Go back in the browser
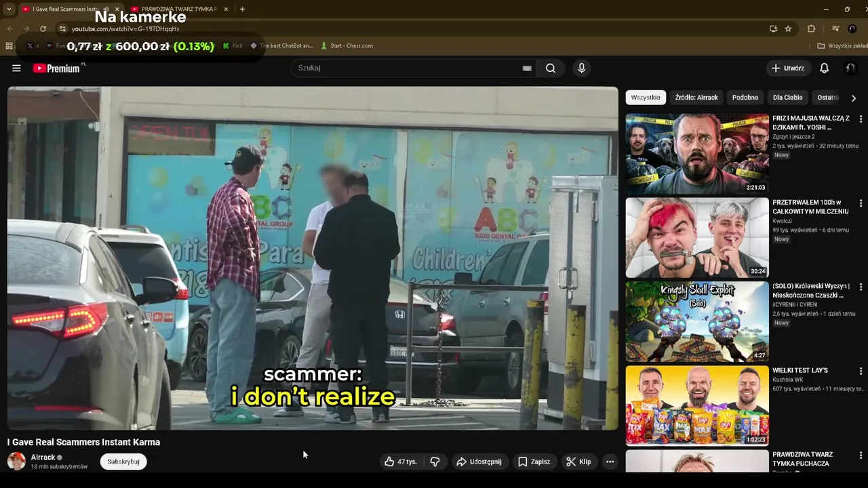The height and width of the screenshot is (488, 868). (9, 28)
